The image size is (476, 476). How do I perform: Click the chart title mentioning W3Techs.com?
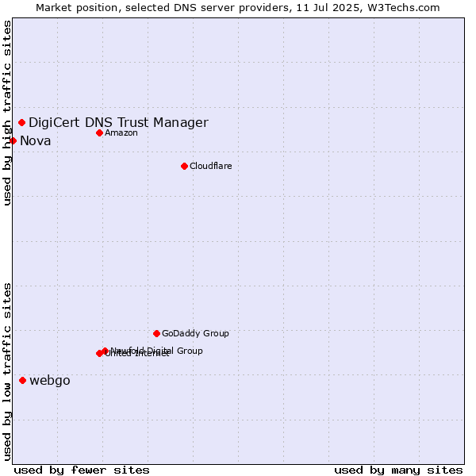coord(238,8)
